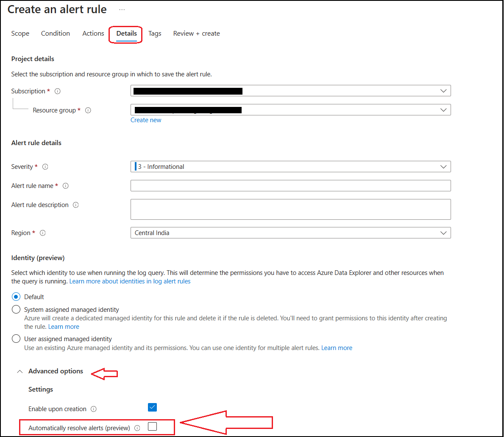Open the Severity dropdown
This screenshot has width=504, height=437.
click(x=443, y=166)
